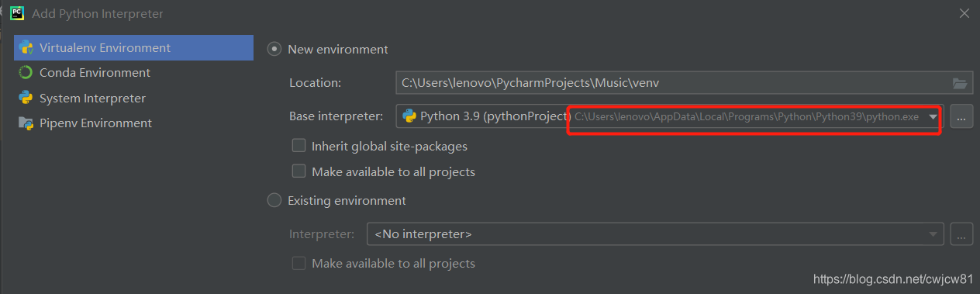The image size is (980, 294).
Task: Close the Add Python Interpreter dialog
Action: 964,13
